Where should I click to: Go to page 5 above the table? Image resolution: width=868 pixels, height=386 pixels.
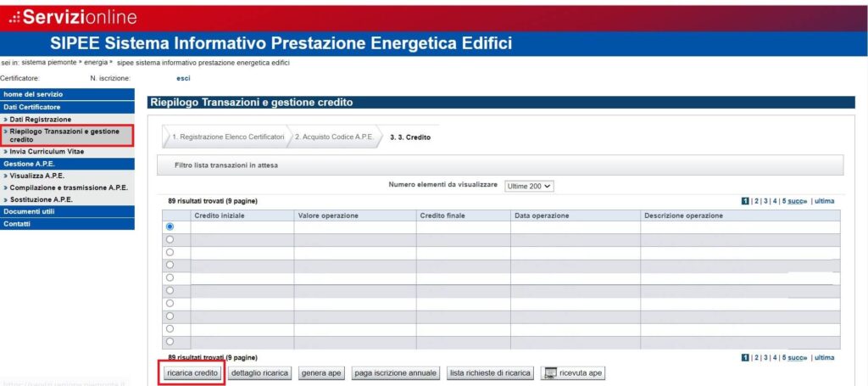point(784,201)
